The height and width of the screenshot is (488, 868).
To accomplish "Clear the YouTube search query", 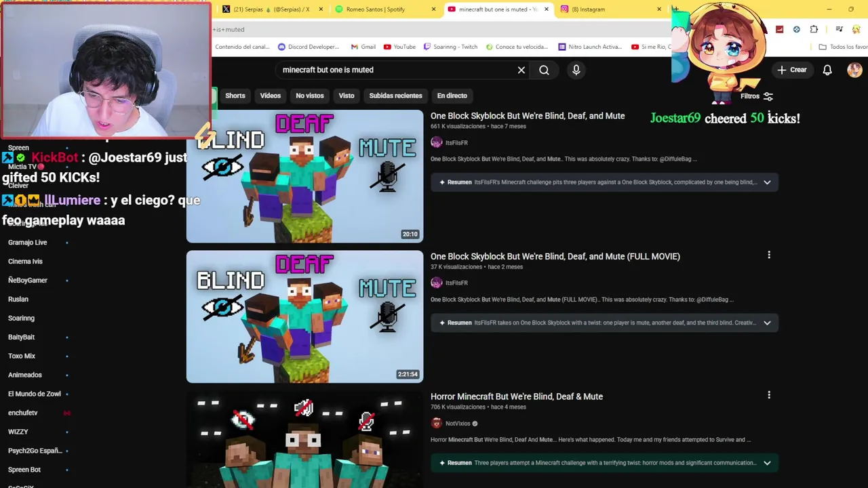I will (x=521, y=70).
